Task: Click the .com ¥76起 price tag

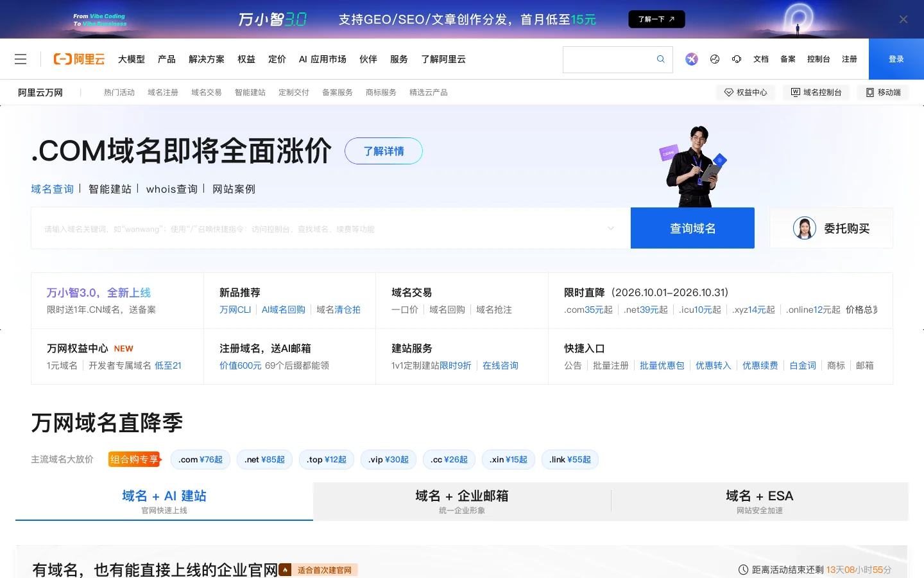Action: pos(200,460)
